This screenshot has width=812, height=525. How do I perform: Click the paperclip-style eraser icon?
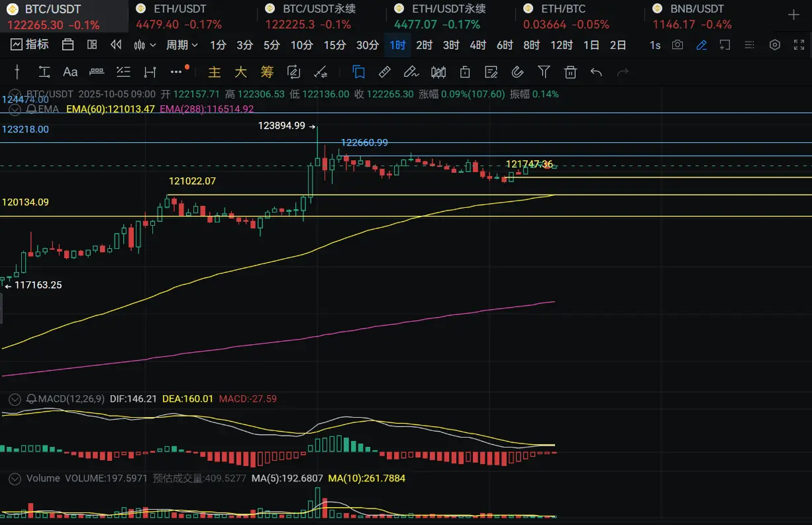(518, 72)
